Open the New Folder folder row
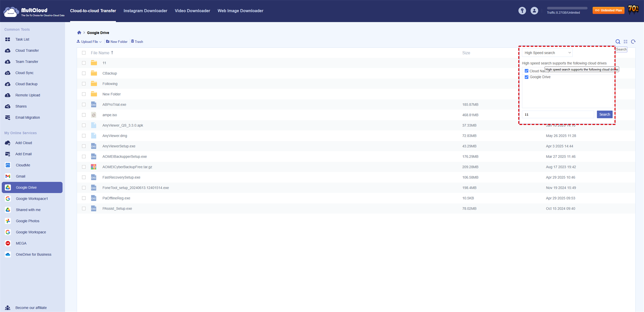644x312 pixels. coord(111,94)
